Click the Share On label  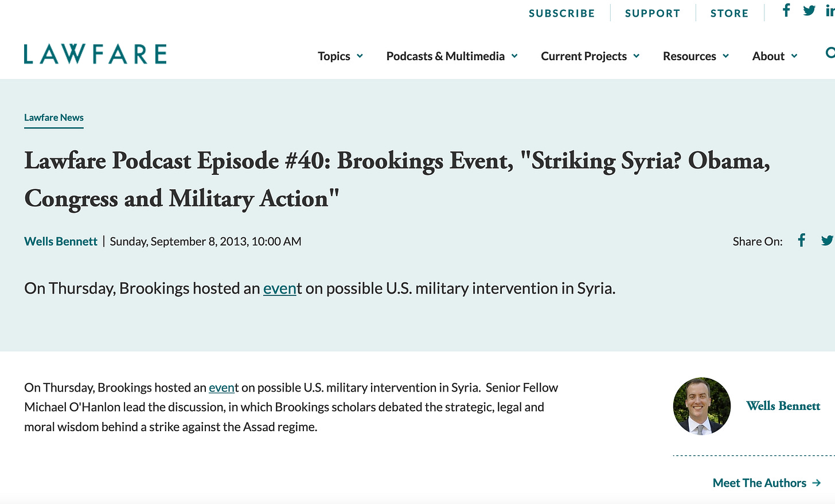[758, 241]
